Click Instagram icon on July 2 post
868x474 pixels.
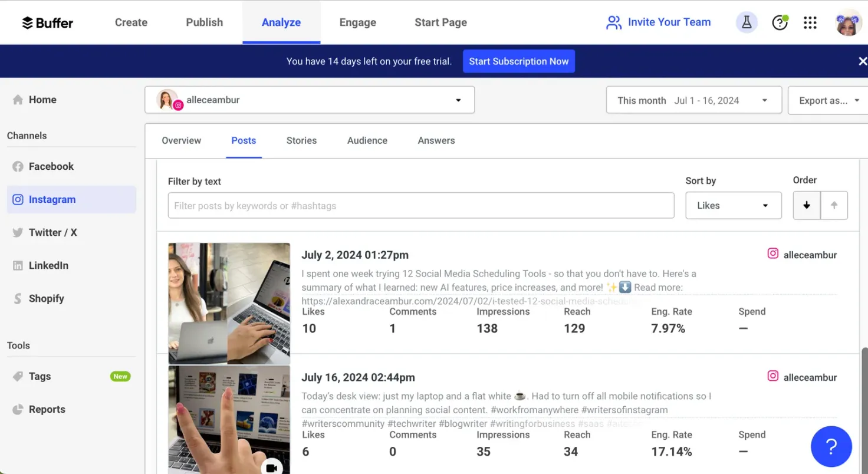coord(772,254)
